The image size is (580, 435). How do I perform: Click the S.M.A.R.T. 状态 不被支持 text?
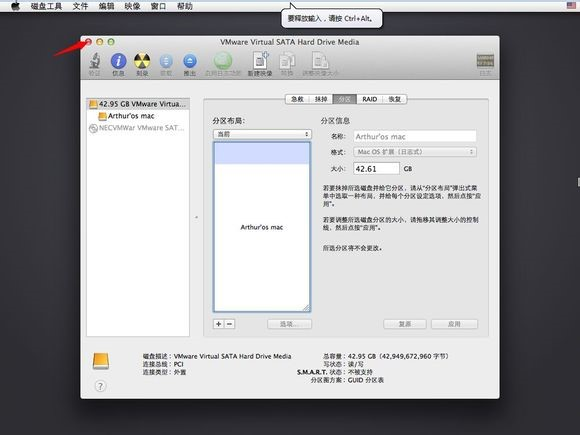point(334,372)
